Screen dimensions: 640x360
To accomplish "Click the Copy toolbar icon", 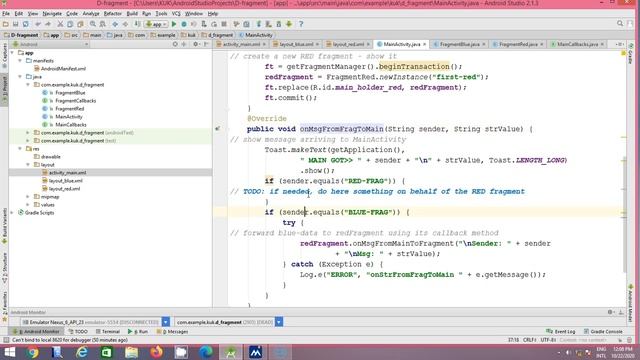I will (70, 24).
